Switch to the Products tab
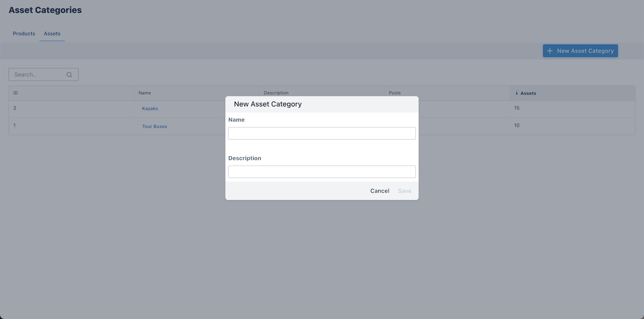The height and width of the screenshot is (319, 644). [x=24, y=34]
